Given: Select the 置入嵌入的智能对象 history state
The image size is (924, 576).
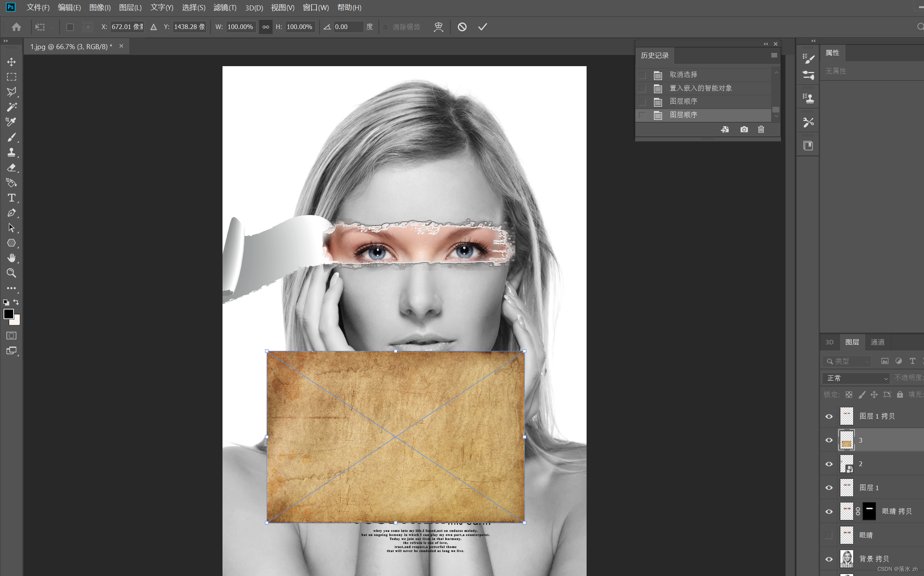Looking at the screenshot, I should (x=700, y=88).
